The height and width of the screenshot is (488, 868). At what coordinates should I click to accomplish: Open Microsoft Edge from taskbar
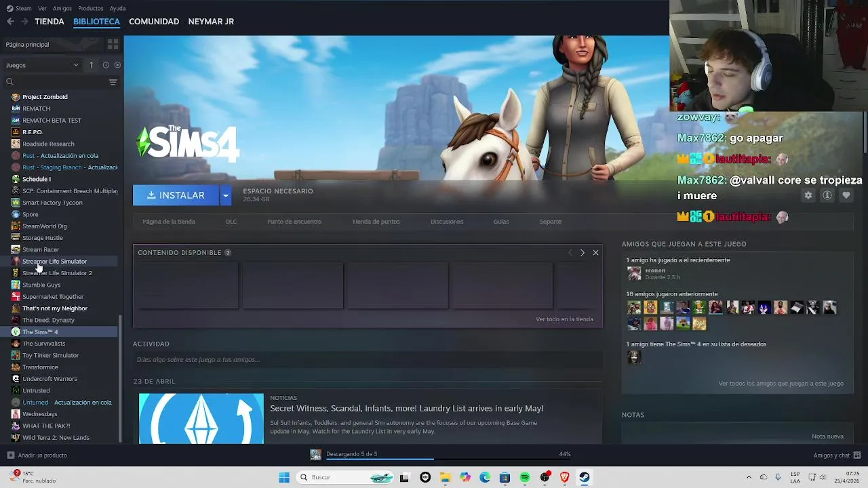tap(485, 477)
